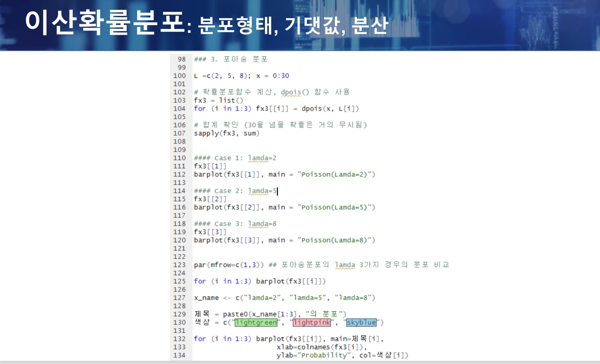Click the "for" keyword on line 125
The image size is (600, 364).
[200, 281]
